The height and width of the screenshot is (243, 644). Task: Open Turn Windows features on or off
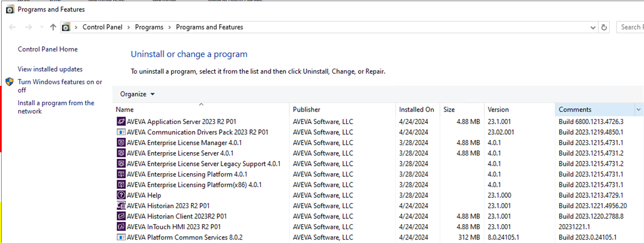pyautogui.click(x=60, y=86)
